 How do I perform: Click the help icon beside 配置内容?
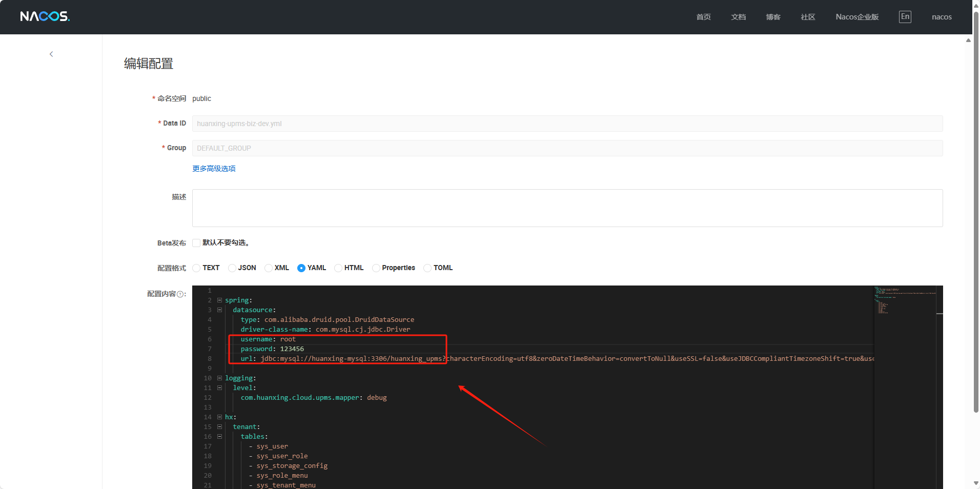coord(180,294)
